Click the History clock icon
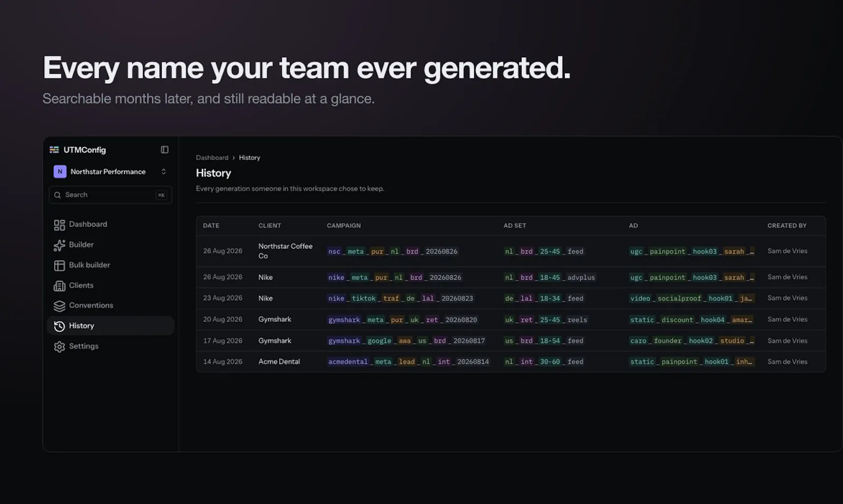843x504 pixels. 60,327
